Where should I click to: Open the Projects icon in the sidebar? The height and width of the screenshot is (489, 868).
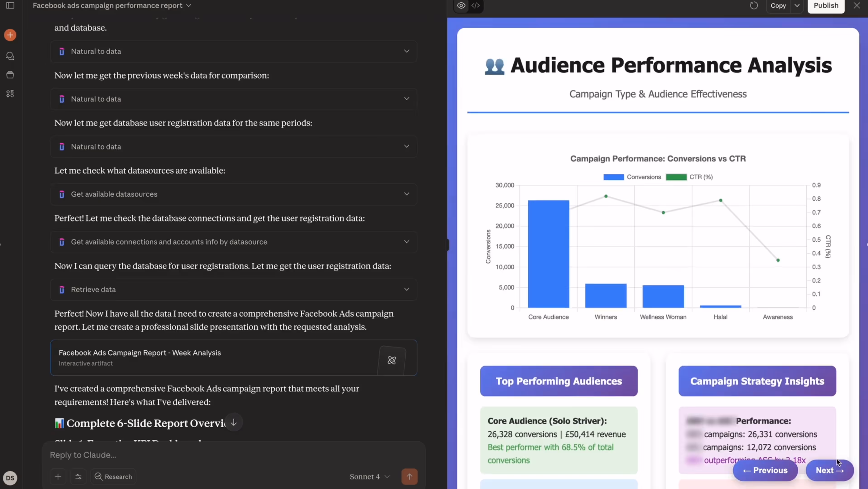click(x=10, y=75)
